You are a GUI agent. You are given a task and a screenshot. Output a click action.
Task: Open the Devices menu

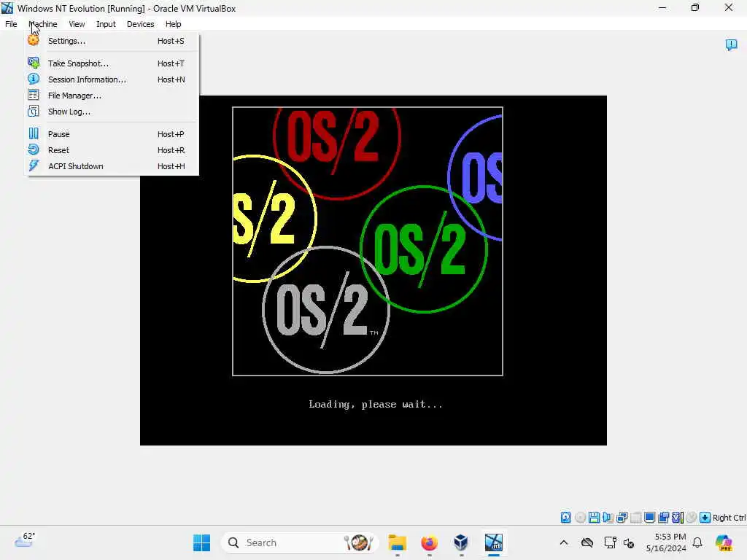pyautogui.click(x=141, y=24)
